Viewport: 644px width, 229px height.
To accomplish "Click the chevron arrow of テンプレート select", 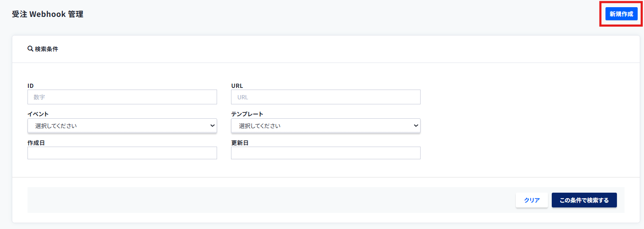I will (x=416, y=125).
